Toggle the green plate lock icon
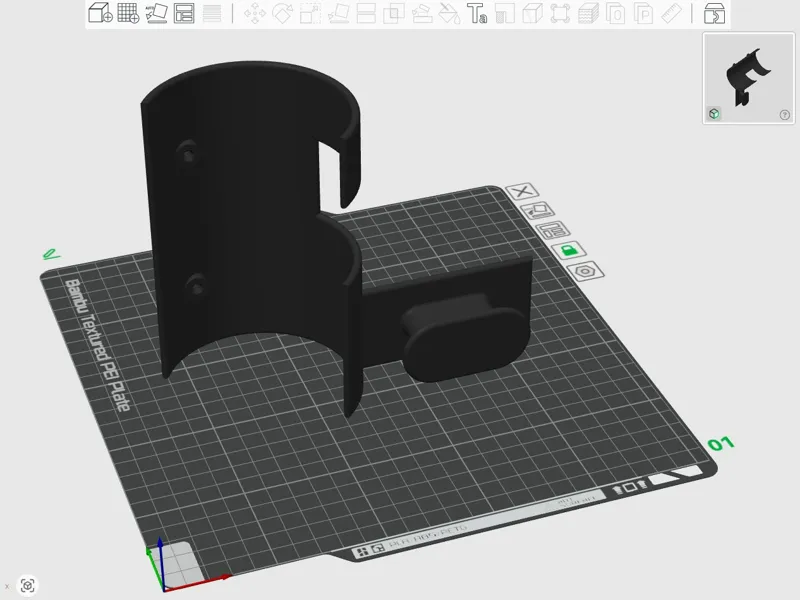 click(x=568, y=251)
